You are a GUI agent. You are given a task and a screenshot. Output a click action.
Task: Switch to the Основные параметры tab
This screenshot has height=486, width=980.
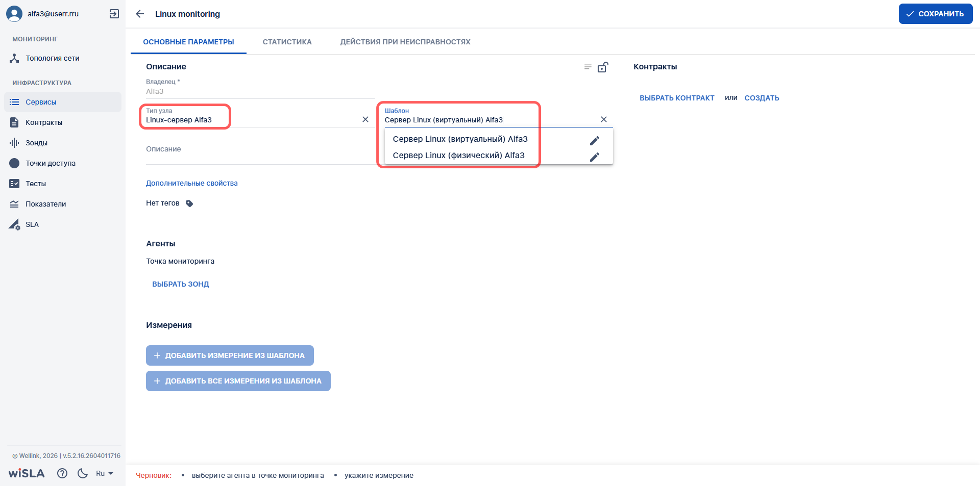188,42
